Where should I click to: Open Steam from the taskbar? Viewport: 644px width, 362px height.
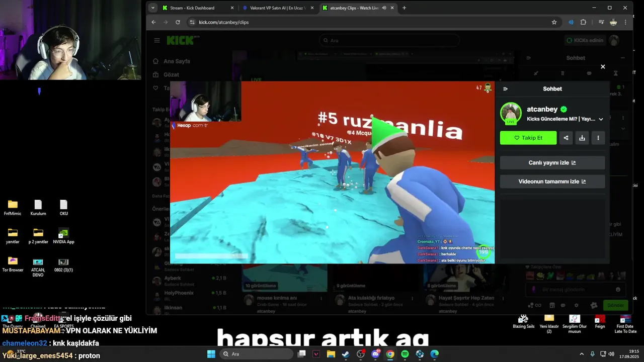pos(346,354)
